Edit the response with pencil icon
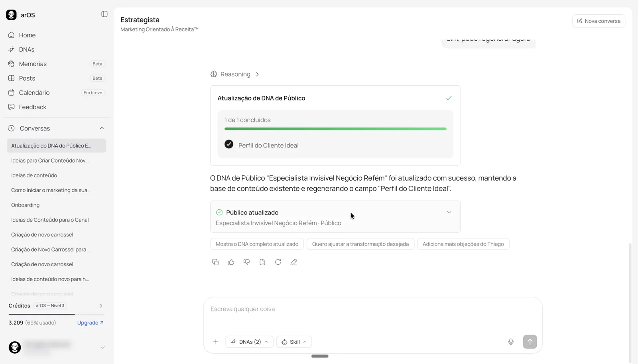 [x=294, y=262]
